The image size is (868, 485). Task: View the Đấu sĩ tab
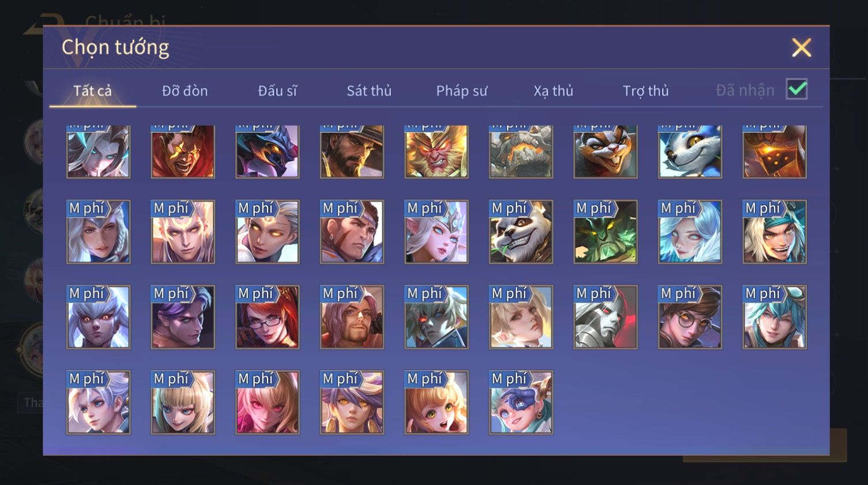click(x=277, y=91)
